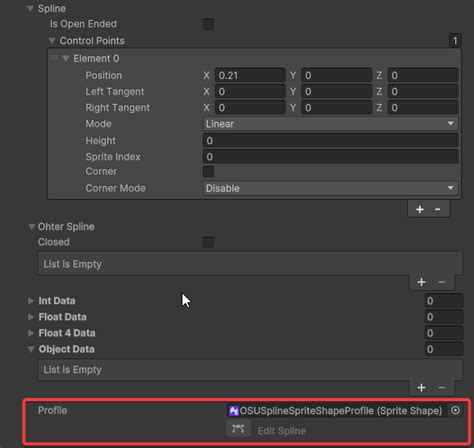Click the Sprite Index value field
The width and height of the screenshot is (474, 448).
[x=330, y=157]
